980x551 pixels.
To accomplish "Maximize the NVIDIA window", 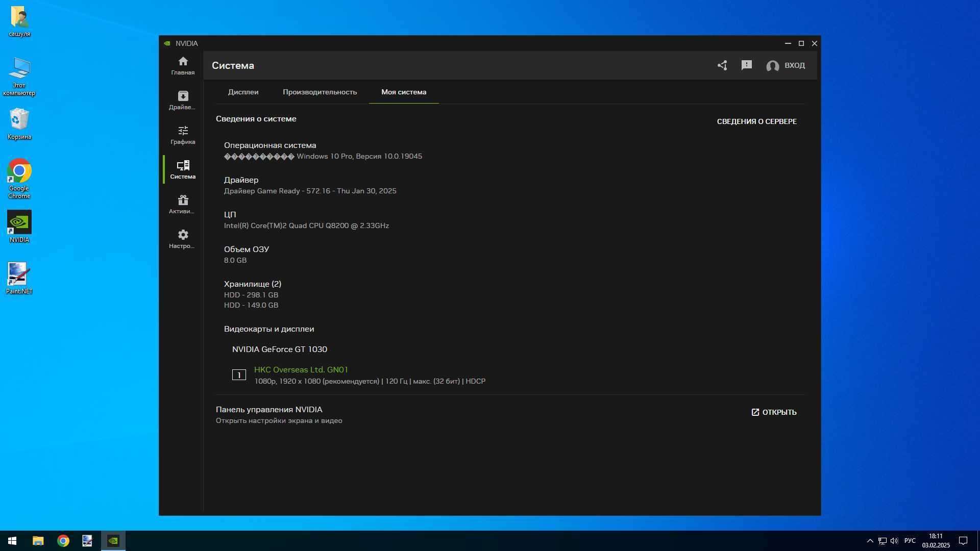I will pos(801,43).
